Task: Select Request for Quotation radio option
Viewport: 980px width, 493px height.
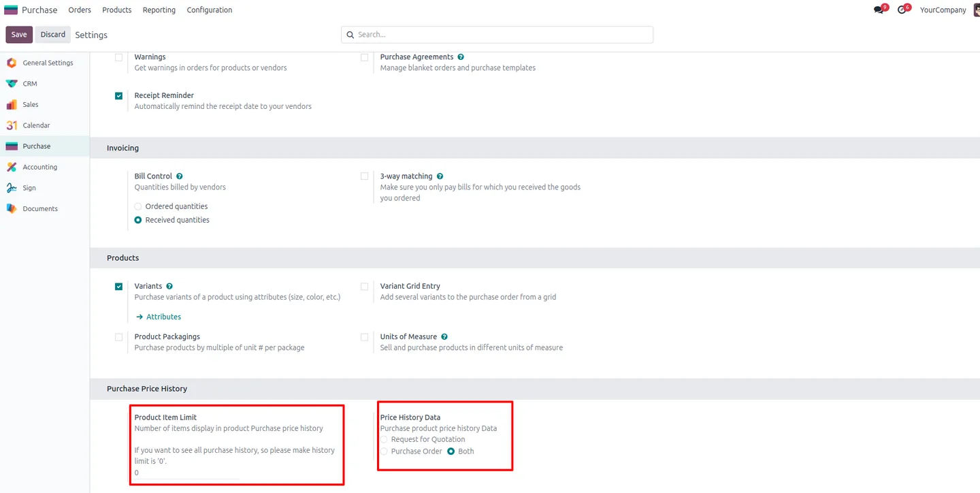Action: pyautogui.click(x=385, y=440)
